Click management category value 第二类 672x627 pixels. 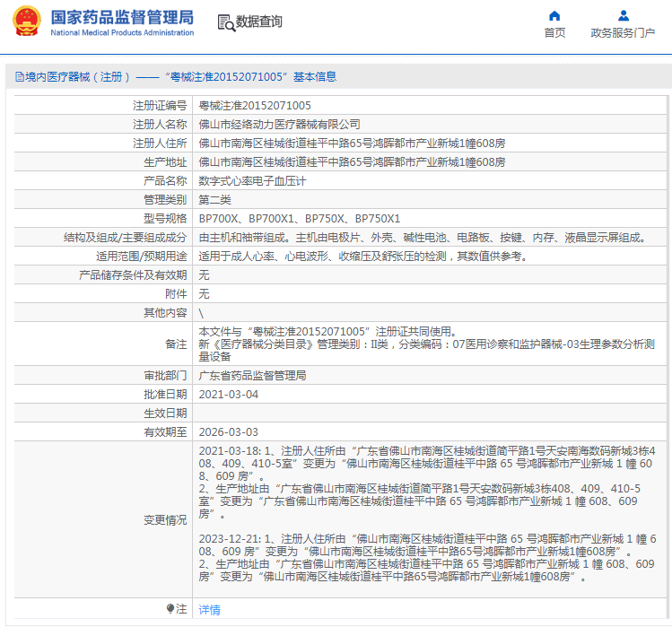point(214,200)
